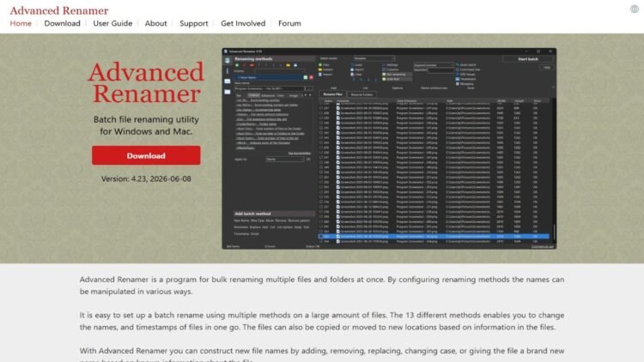The image size is (644, 362).
Task: Open the Support section
Action: pyautogui.click(x=193, y=23)
